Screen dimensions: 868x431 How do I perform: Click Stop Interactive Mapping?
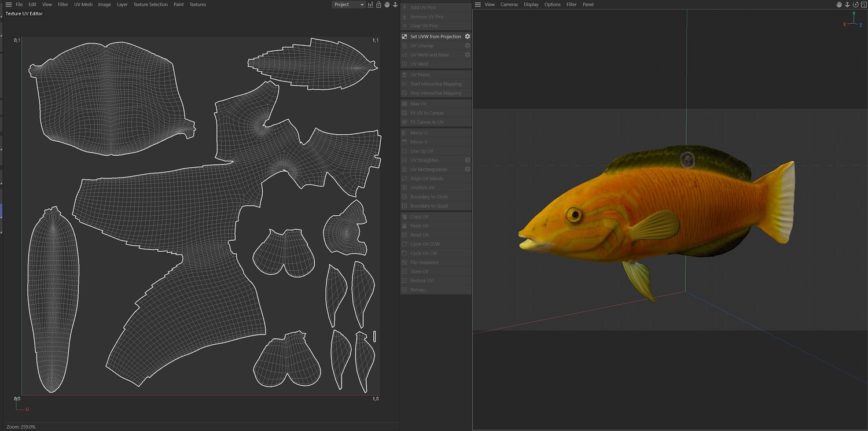point(436,93)
